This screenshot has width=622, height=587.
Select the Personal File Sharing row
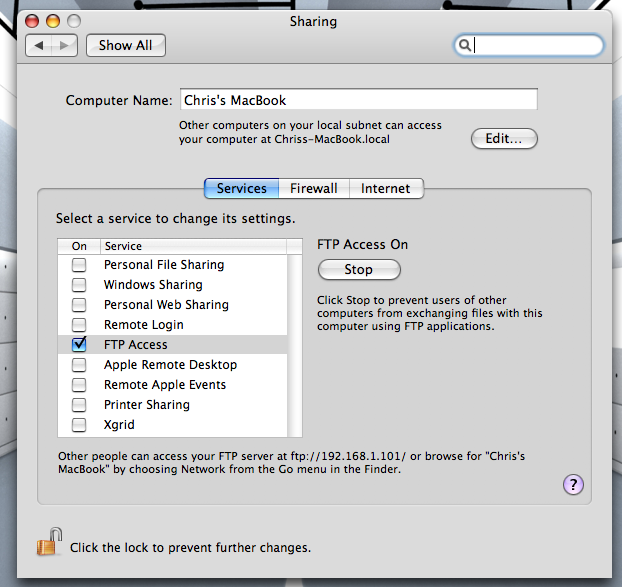pos(173,265)
